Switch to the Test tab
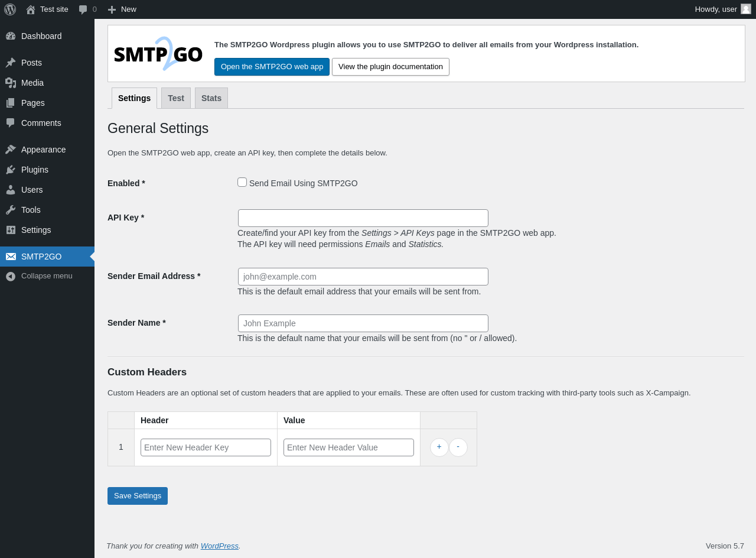Viewport: 756px width, 558px height. coord(176,98)
